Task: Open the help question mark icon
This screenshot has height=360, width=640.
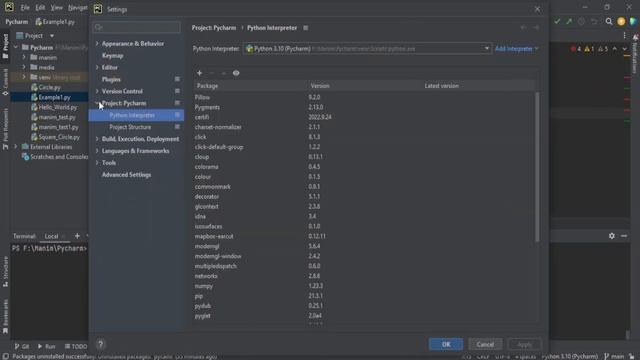Action: pos(100,344)
